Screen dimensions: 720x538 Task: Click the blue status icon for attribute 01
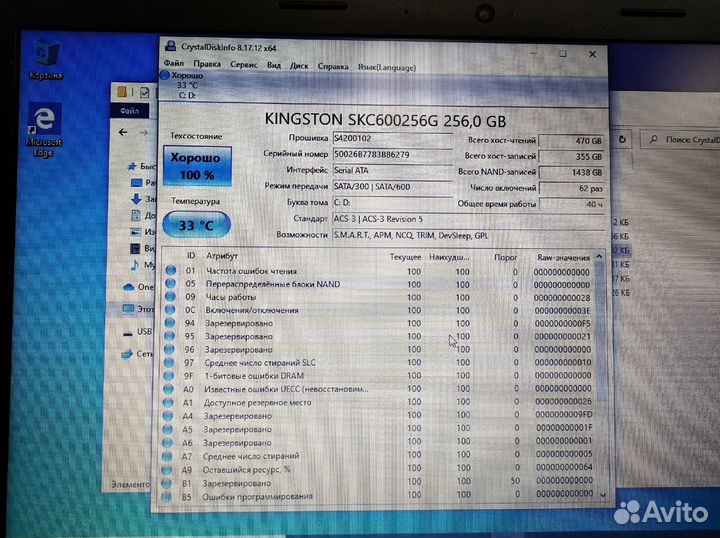click(169, 272)
